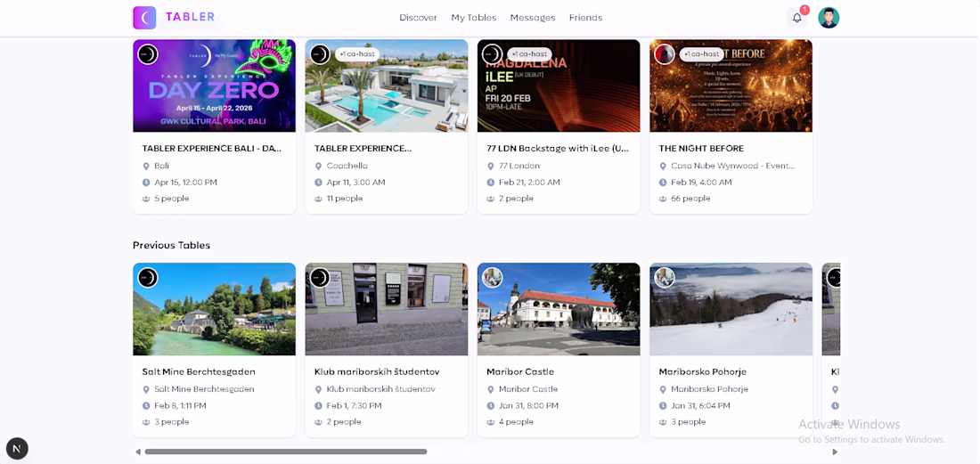Screen dimensions: 980x464
Task: Open 77 LDN Backstage with iLee title
Action: [558, 149]
